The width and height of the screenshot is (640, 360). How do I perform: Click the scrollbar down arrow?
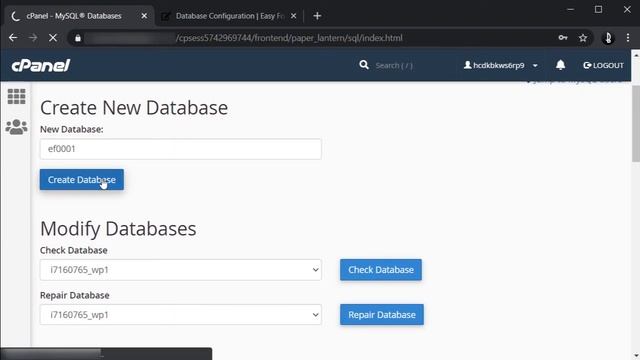pyautogui.click(x=636, y=356)
